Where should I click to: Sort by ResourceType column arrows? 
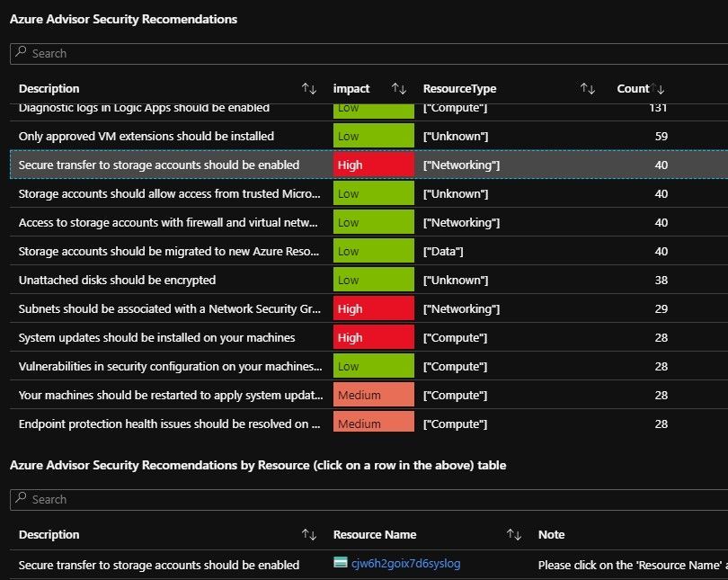coord(587,88)
